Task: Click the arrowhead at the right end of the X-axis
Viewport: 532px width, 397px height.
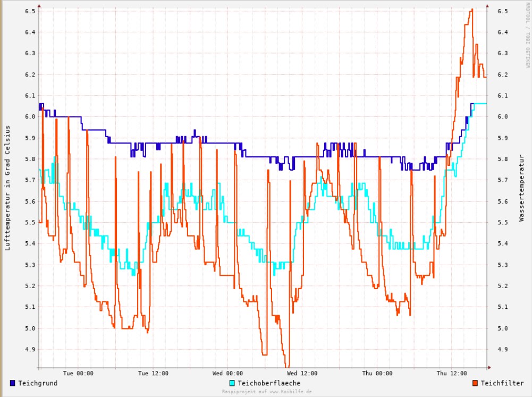Action: 489,367
